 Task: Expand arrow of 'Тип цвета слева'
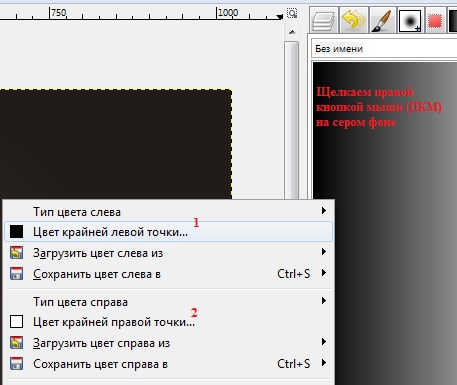pos(323,210)
